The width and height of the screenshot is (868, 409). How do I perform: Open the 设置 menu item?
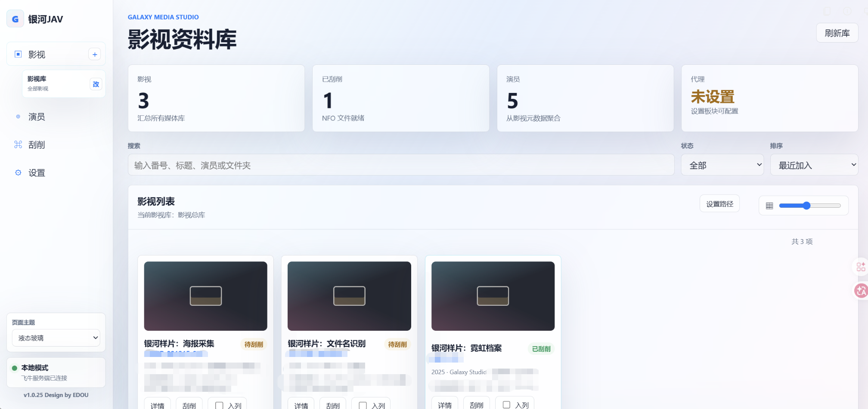click(x=56, y=172)
